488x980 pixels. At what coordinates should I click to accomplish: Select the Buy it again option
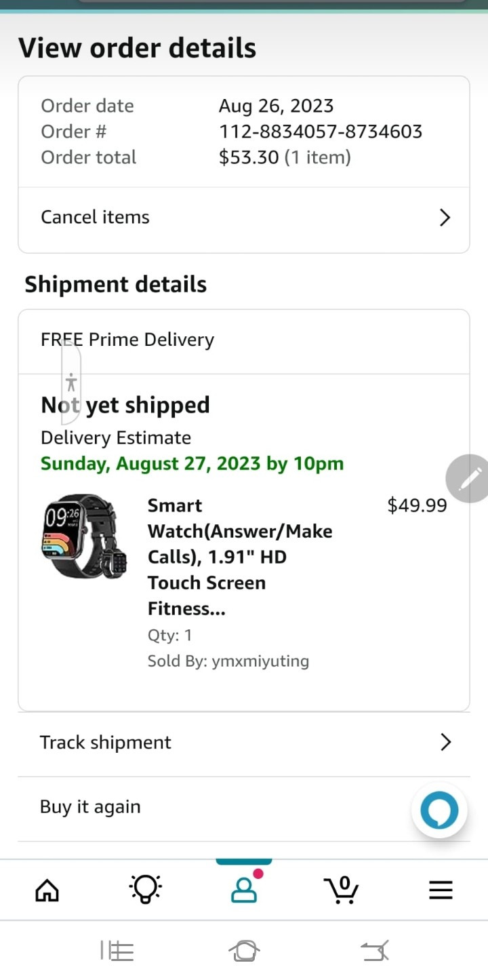pyautogui.click(x=90, y=807)
